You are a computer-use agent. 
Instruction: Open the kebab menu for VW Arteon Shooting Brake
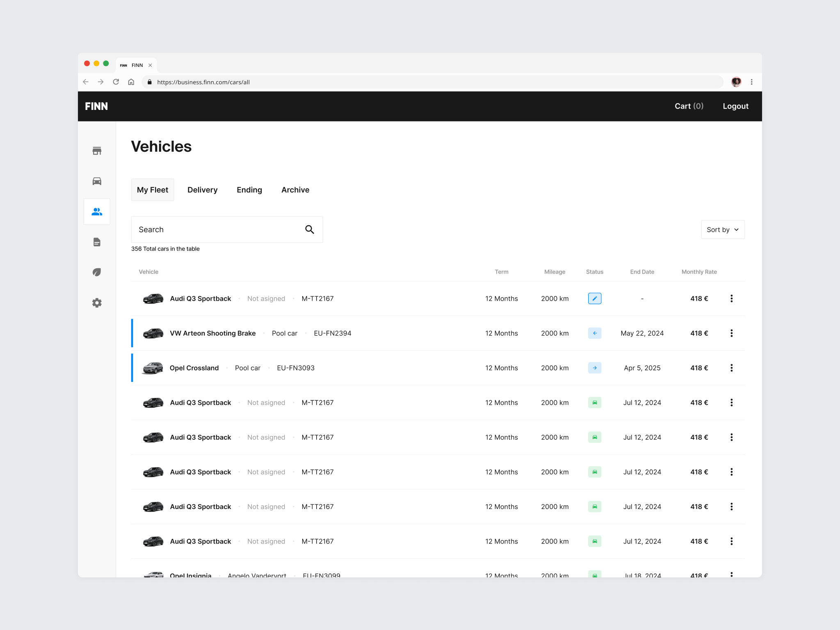[732, 333]
